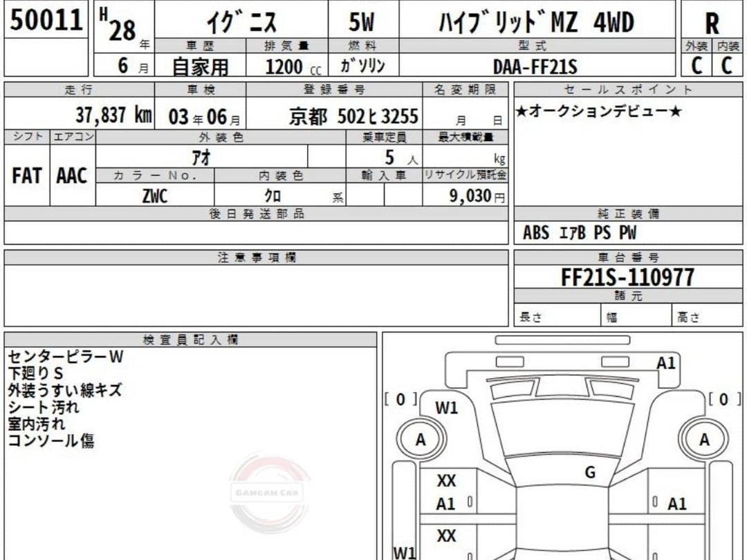This screenshot has height=560, width=747.
Task: Select the overall rating R
Action: click(712, 23)
